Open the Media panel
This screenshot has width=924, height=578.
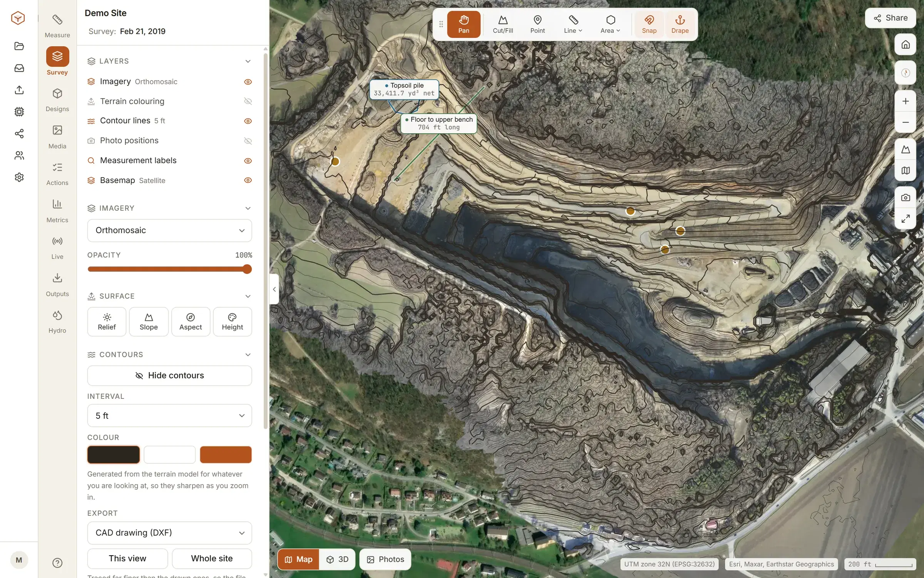point(57,137)
